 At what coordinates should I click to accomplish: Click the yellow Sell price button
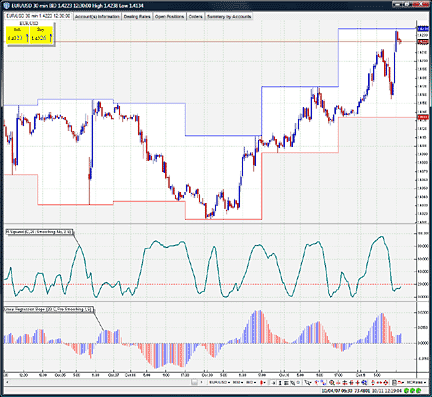click(17, 35)
